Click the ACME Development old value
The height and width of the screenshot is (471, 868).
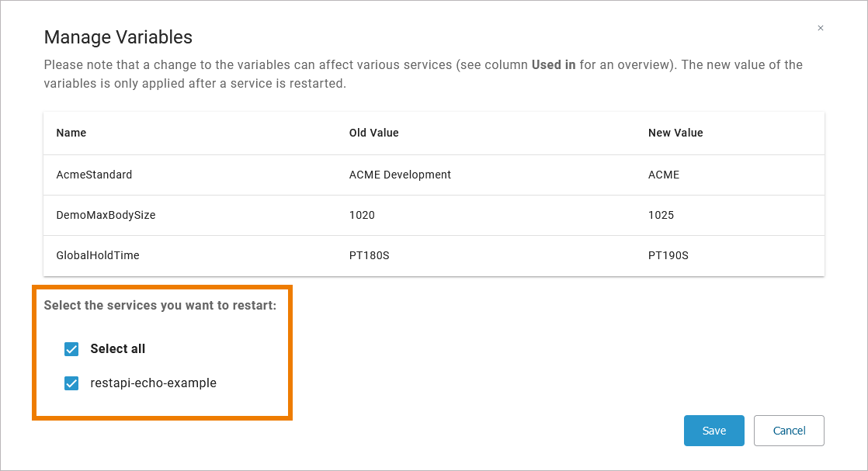tap(400, 175)
